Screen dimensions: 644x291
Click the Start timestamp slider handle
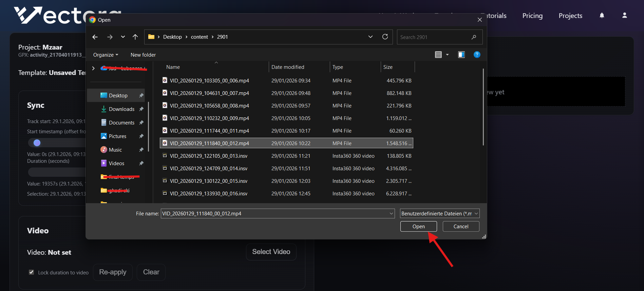point(37,143)
